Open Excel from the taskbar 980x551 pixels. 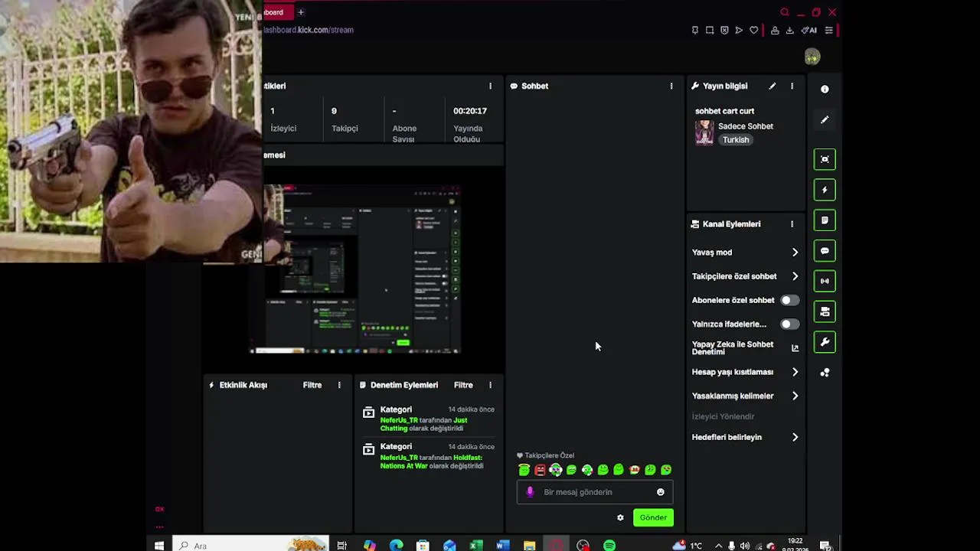coord(475,546)
